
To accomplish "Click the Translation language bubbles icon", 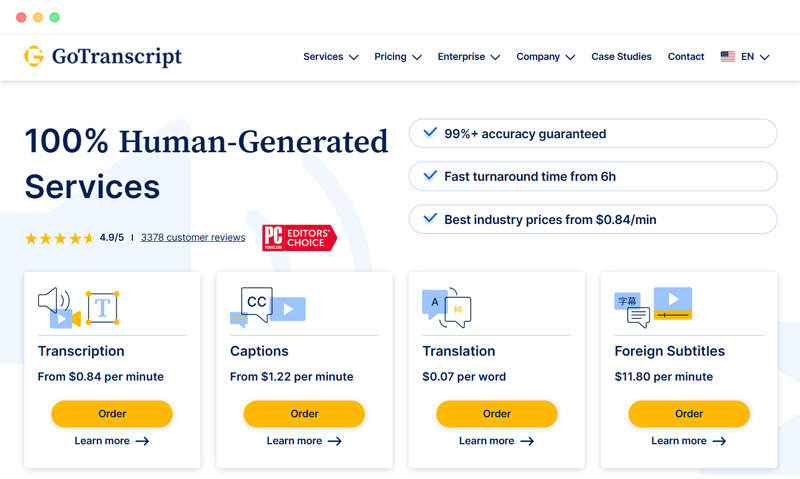I will [x=446, y=308].
